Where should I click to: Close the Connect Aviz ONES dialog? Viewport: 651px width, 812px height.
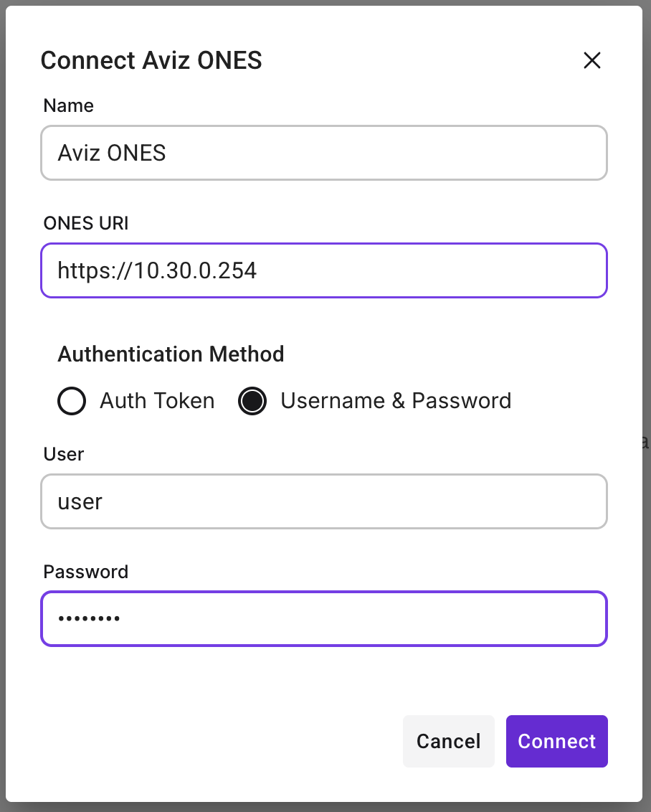591,61
